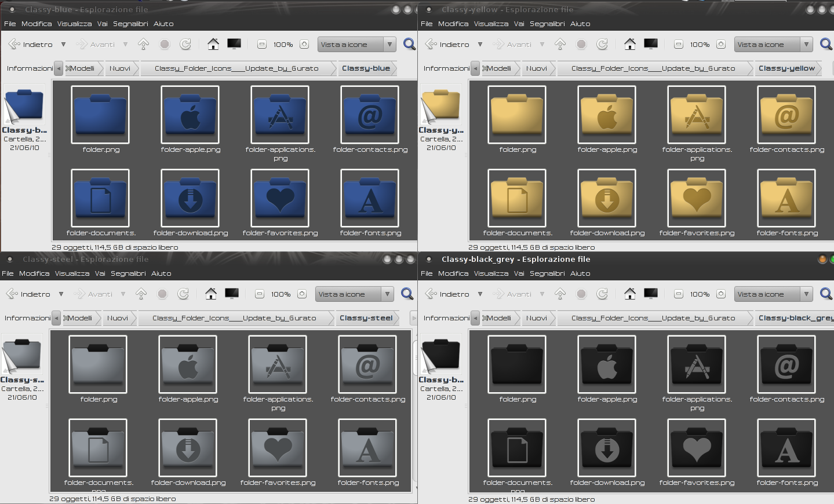Click Classy_Folder_Icons path button in Classy-blue window

tap(236, 68)
